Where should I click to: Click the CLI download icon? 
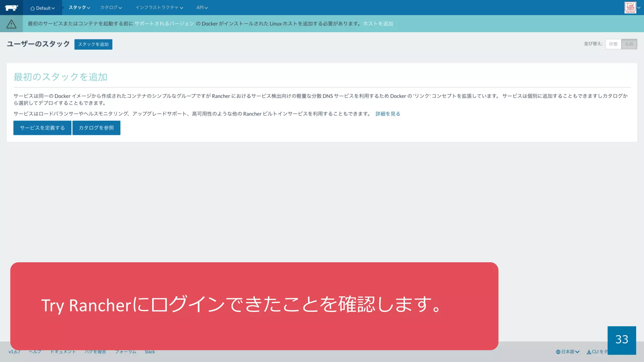pos(589,352)
